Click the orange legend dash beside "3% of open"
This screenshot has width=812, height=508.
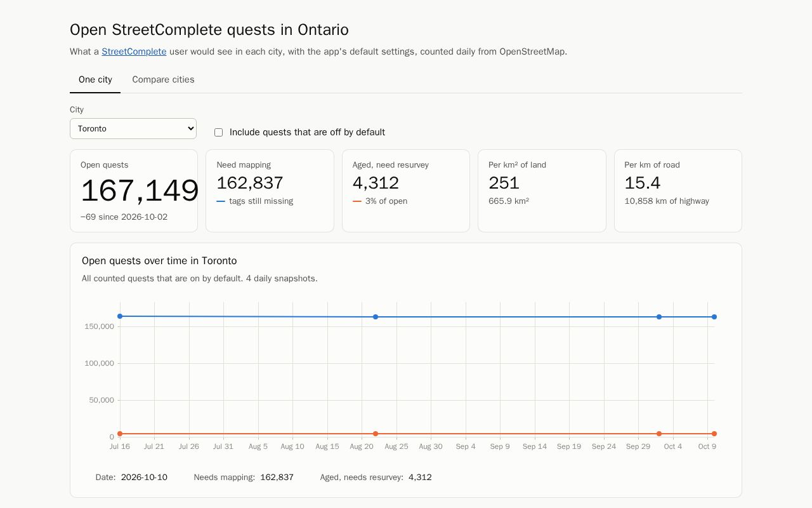tap(357, 201)
